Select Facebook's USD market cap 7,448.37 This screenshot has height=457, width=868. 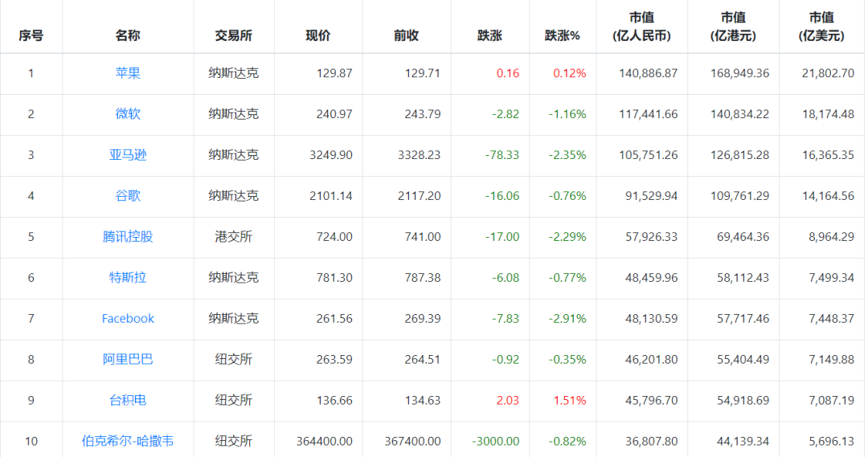tap(832, 319)
